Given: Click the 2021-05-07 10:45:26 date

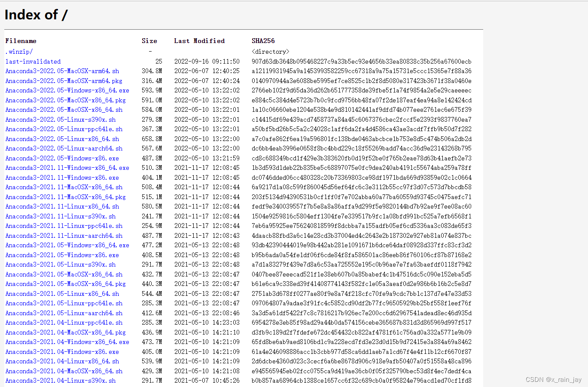Looking at the screenshot, I should pos(207,381).
